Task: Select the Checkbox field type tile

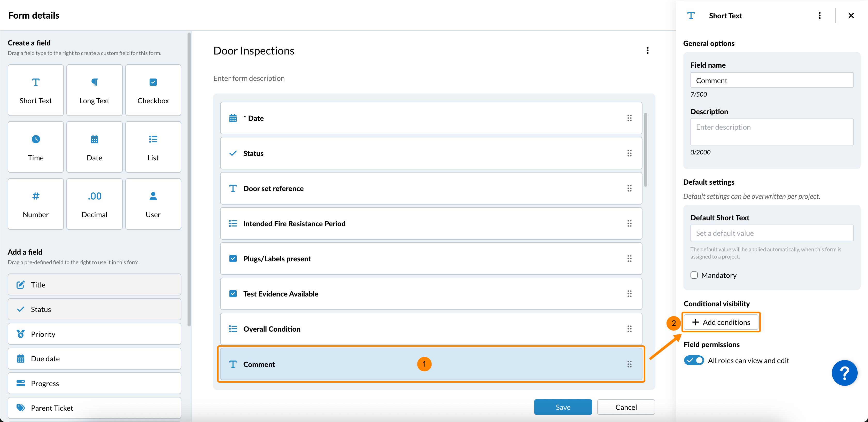Action: coord(153,90)
